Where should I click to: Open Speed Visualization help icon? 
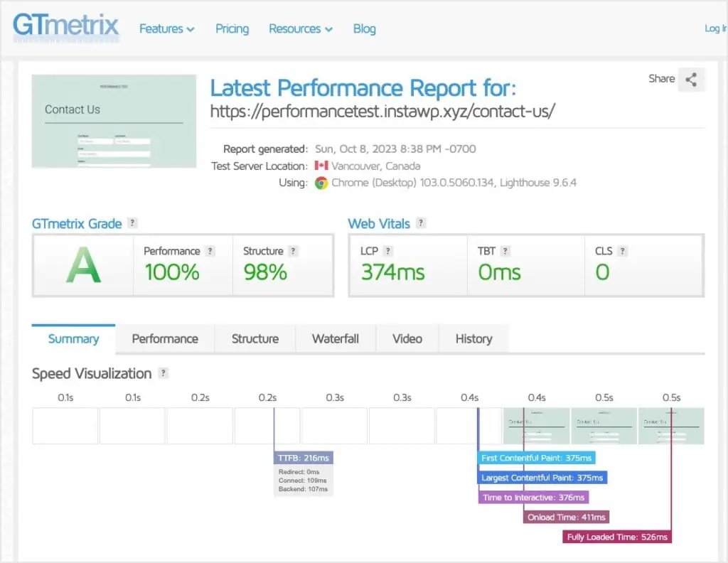click(162, 374)
